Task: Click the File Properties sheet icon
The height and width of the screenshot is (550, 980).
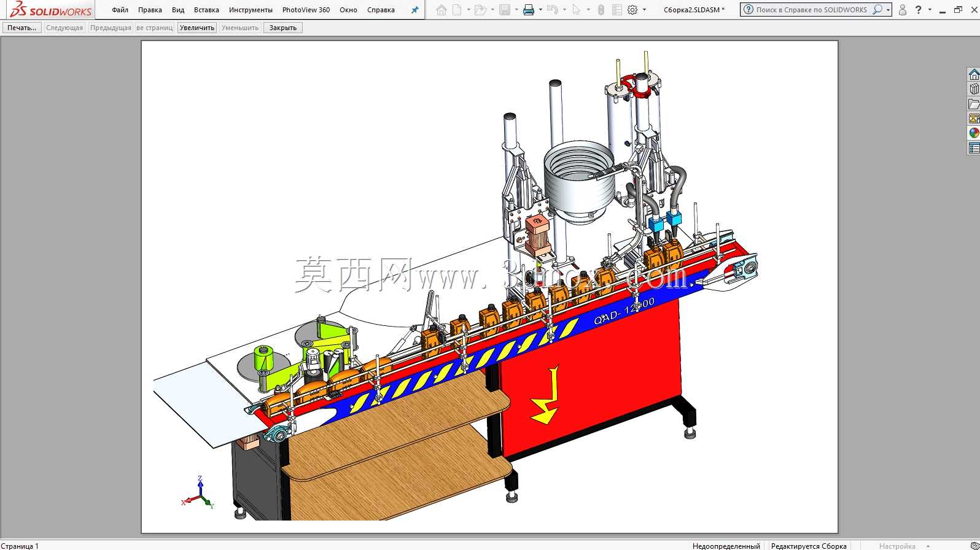Action: pos(617,10)
